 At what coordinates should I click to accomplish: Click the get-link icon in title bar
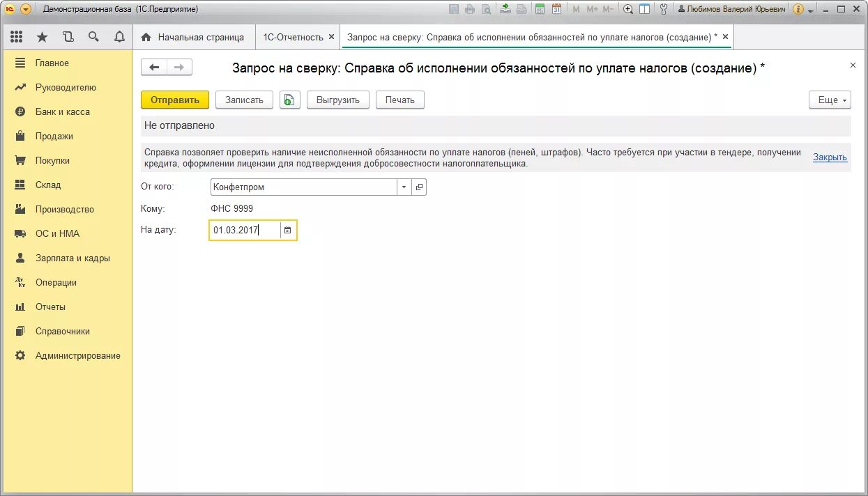(505, 9)
